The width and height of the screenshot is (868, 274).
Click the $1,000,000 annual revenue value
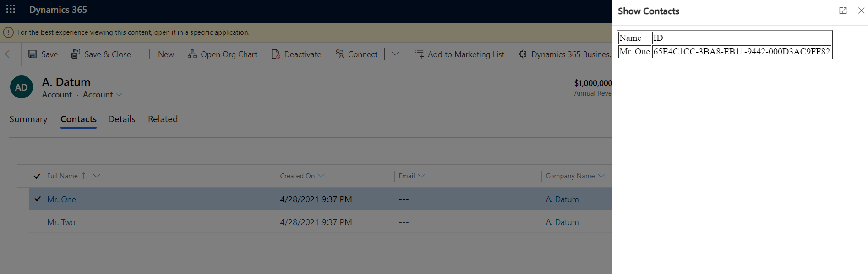(593, 83)
